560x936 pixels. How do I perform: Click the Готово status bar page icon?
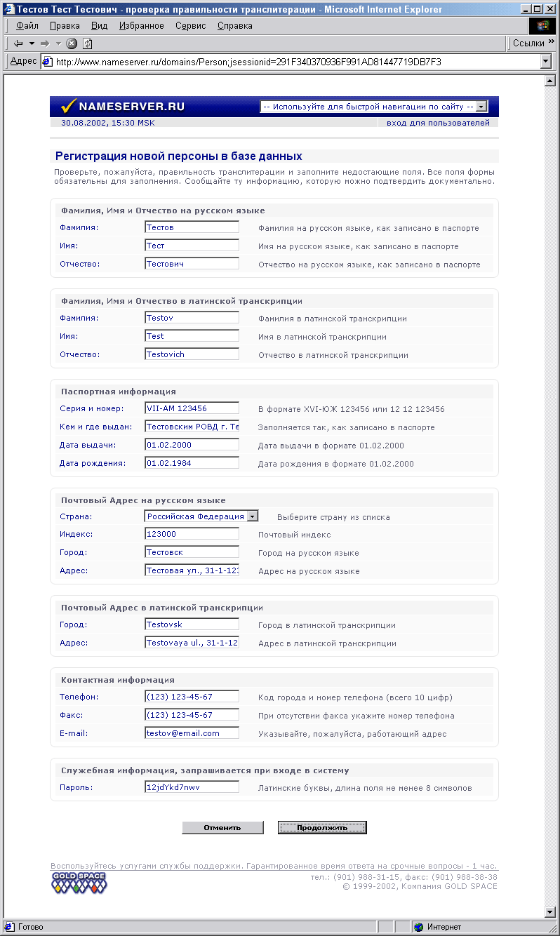[x=10, y=927]
